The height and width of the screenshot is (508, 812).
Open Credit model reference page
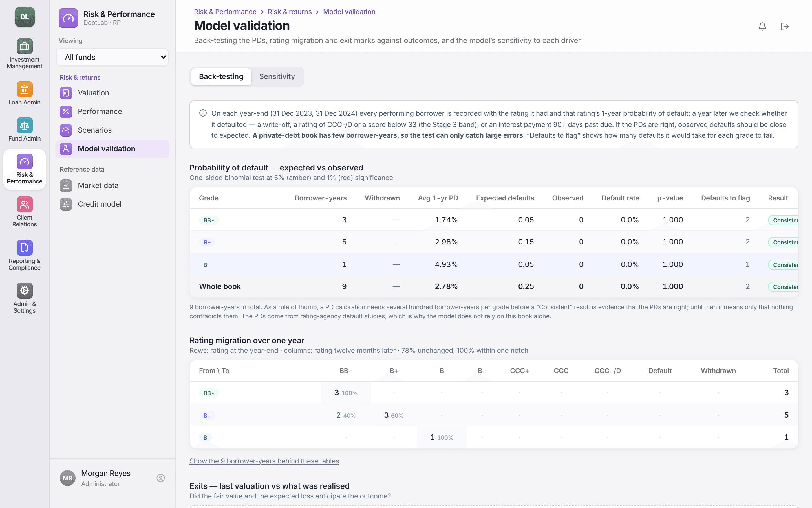tap(112, 204)
